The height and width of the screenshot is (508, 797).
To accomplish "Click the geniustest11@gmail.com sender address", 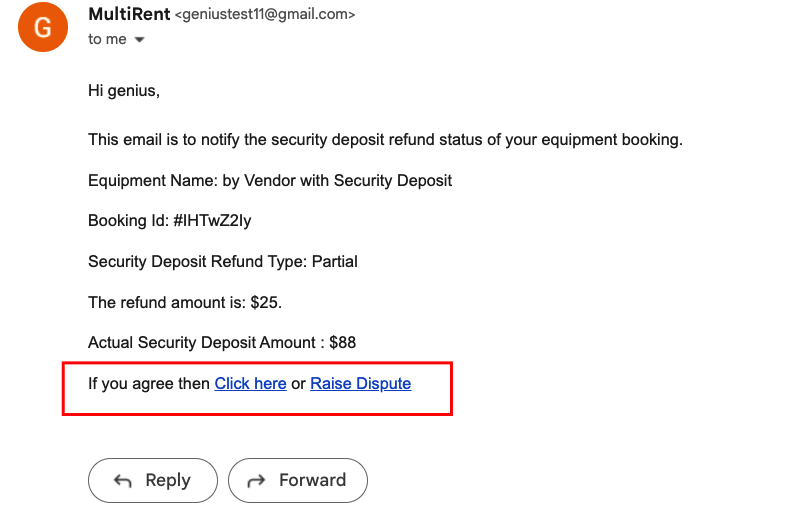I will pos(265,15).
